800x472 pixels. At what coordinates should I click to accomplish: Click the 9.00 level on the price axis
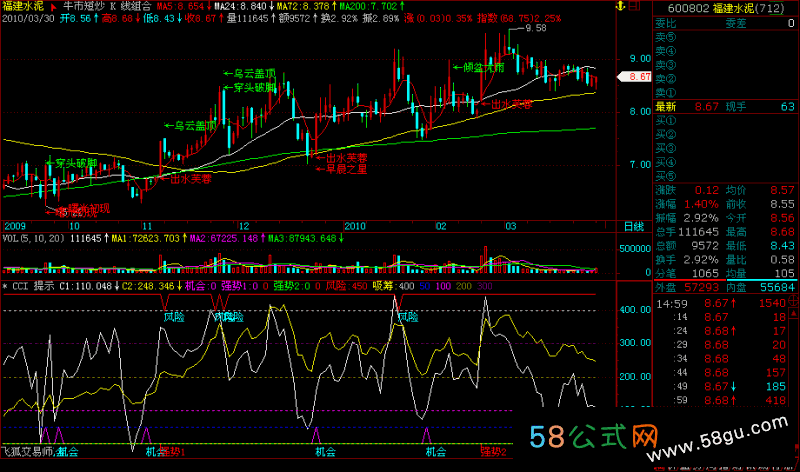(x=640, y=59)
